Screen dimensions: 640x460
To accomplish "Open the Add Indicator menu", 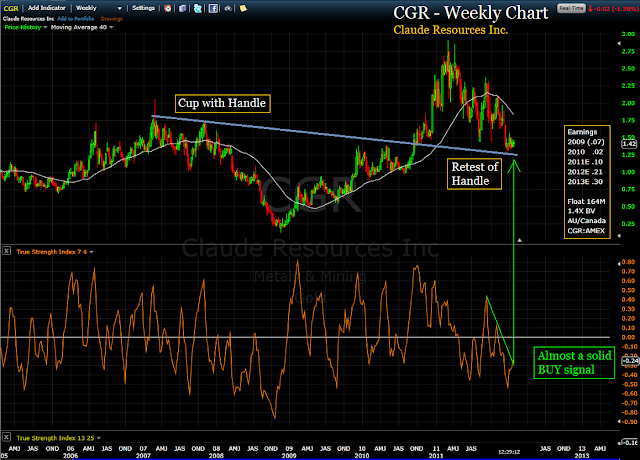I will (47, 8).
